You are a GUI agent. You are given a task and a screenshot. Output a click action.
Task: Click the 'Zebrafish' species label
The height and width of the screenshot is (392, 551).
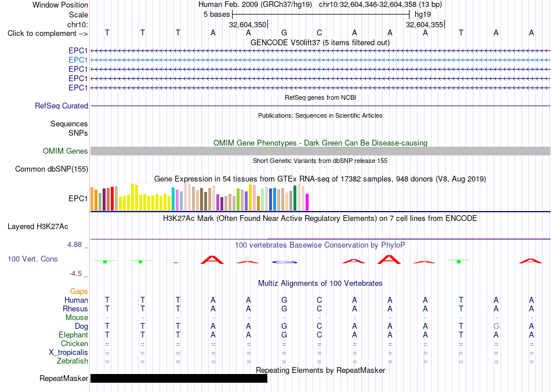pyautogui.click(x=72, y=361)
